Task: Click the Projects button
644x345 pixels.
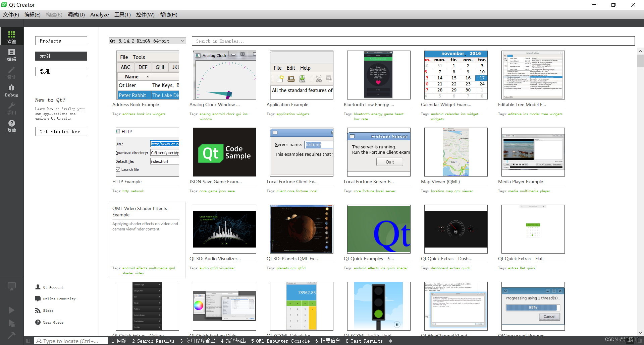Action: tap(61, 41)
